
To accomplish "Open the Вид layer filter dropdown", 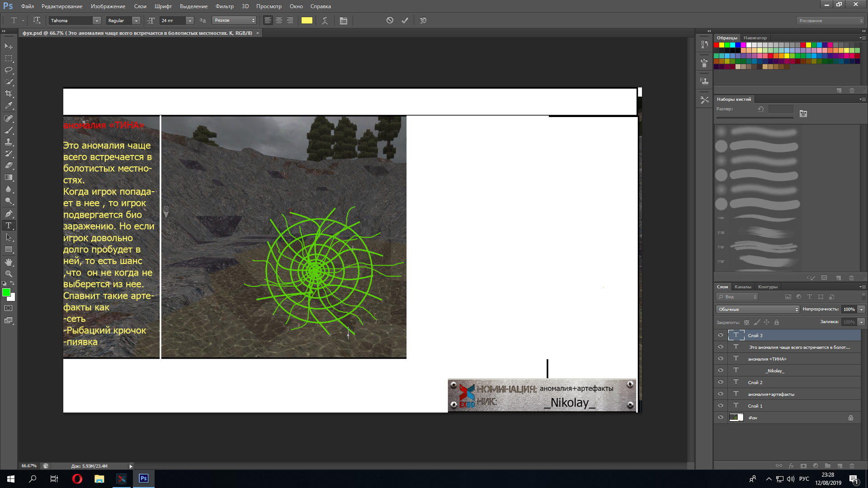I will [737, 297].
